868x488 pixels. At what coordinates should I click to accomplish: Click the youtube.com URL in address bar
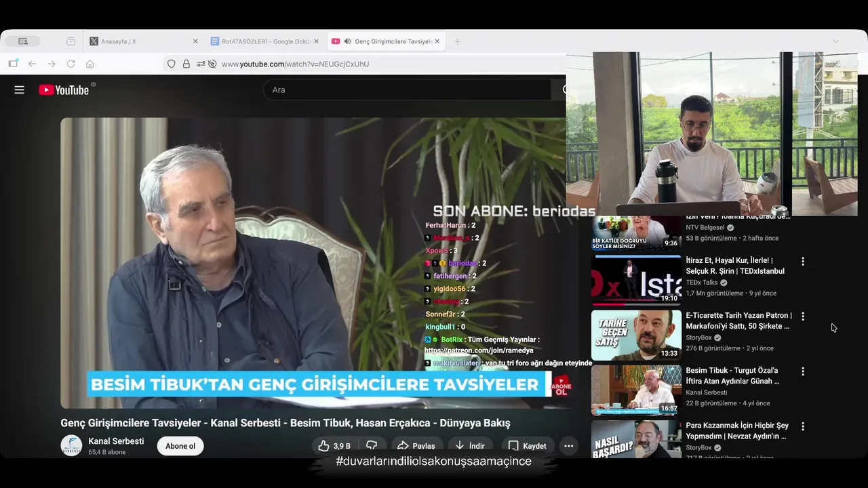click(x=295, y=64)
